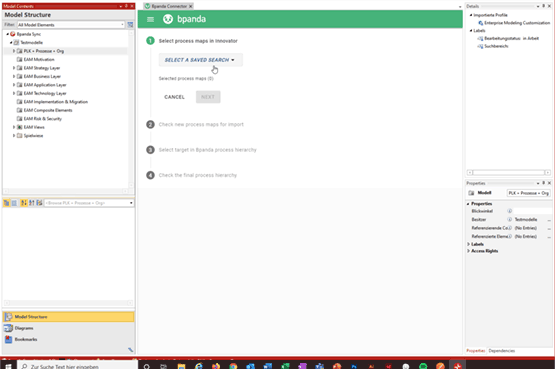Click step 1 number circle

click(x=150, y=41)
